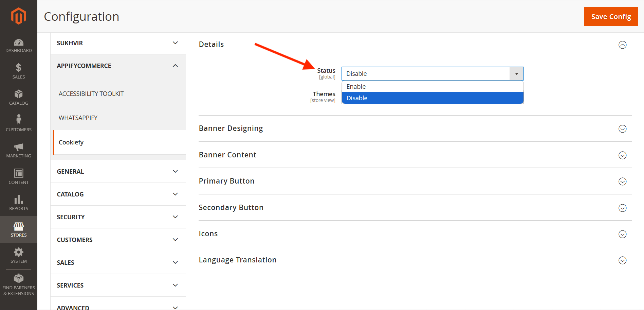
Task: Collapse the Details section circle icon
Action: tap(622, 45)
